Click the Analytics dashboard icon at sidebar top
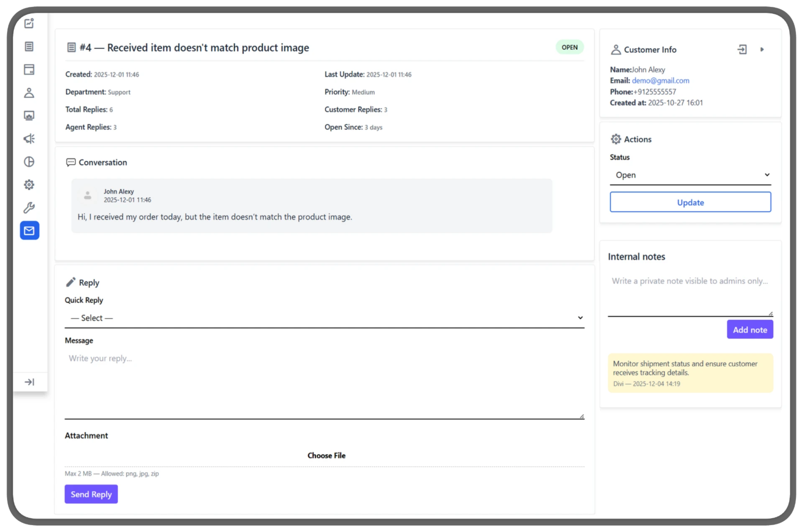803x532 pixels. tap(29, 23)
